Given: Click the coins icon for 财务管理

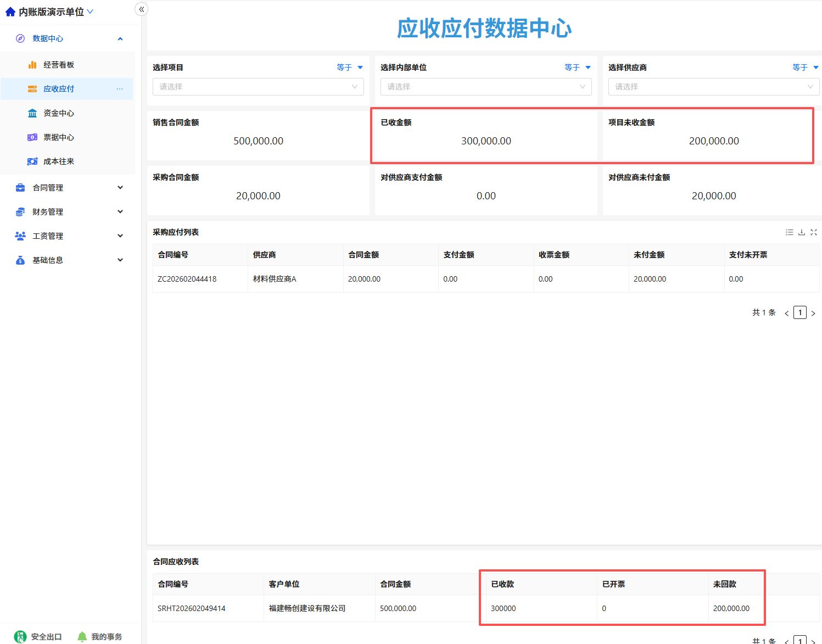Looking at the screenshot, I should 20,212.
